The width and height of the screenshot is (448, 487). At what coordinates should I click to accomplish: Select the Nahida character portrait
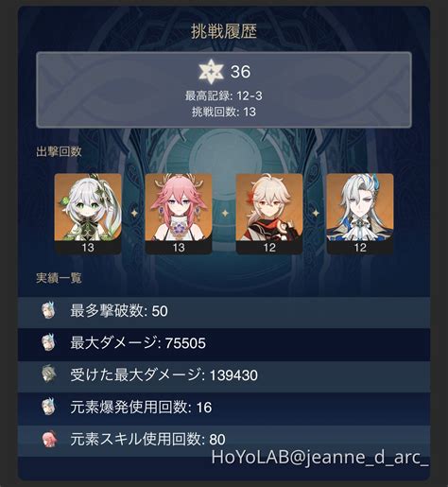(x=88, y=214)
